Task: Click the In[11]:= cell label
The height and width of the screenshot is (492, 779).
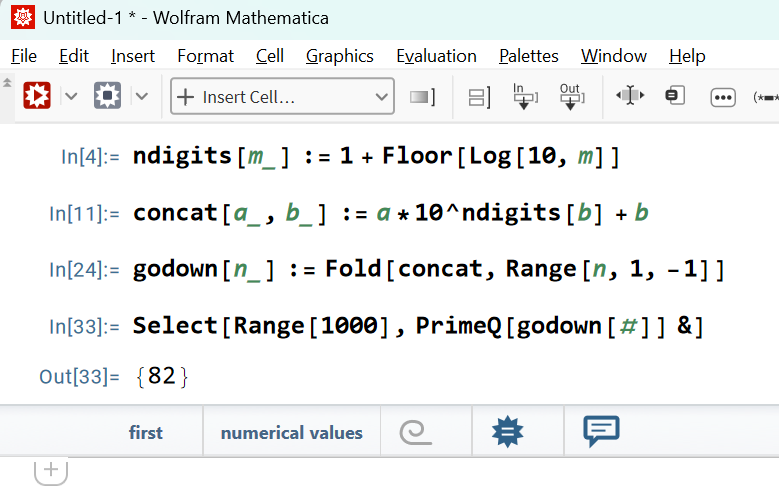Action: click(x=84, y=214)
